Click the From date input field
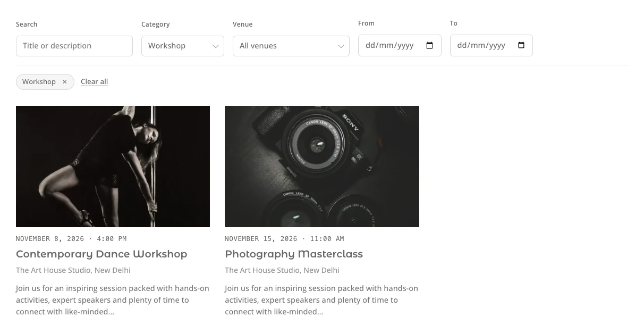Image resolution: width=644 pixels, height=333 pixels. (x=400, y=45)
